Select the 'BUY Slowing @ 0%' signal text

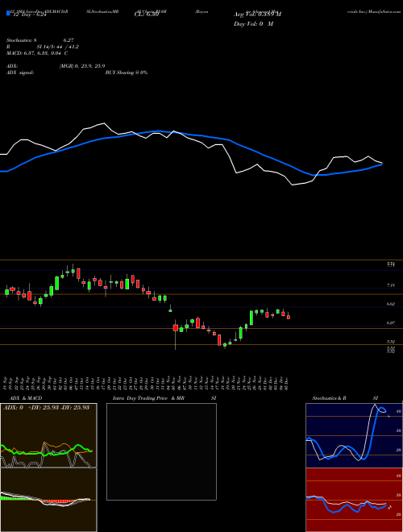[127, 73]
